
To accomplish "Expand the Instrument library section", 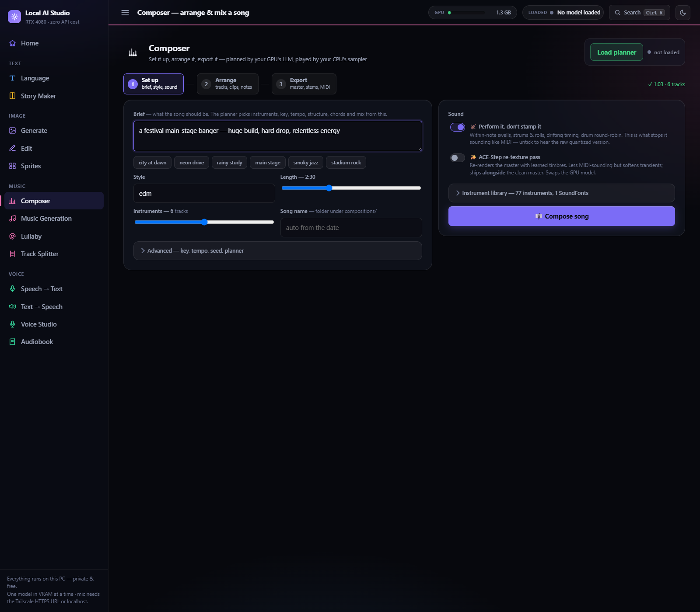I will (562, 193).
